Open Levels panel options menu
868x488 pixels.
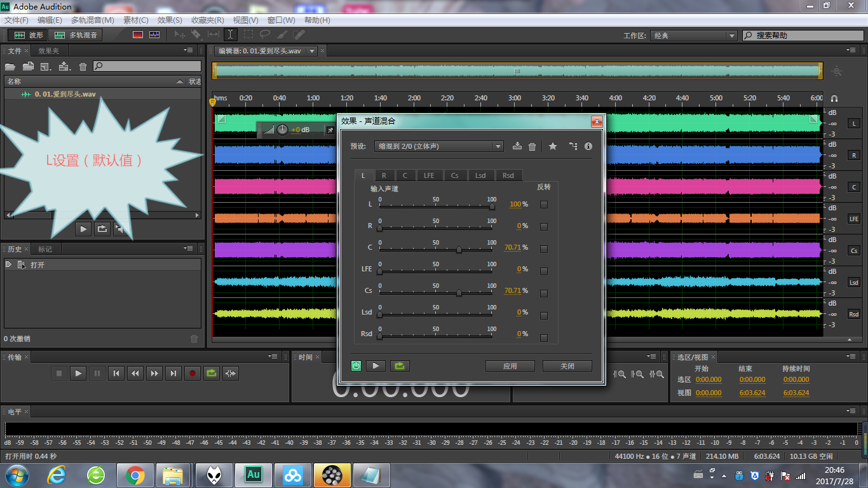coord(851,411)
